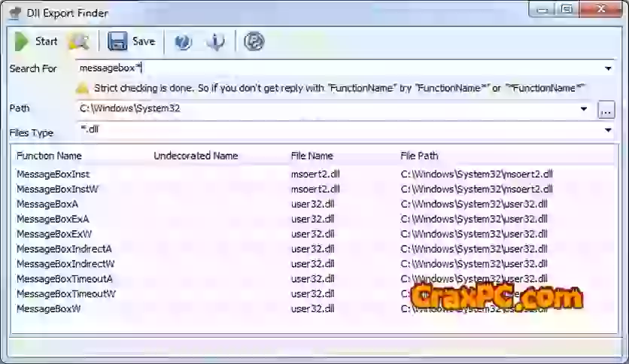This screenshot has height=364, width=629.
Task: Expand the Files Type dropdown arrow
Action: (x=608, y=130)
